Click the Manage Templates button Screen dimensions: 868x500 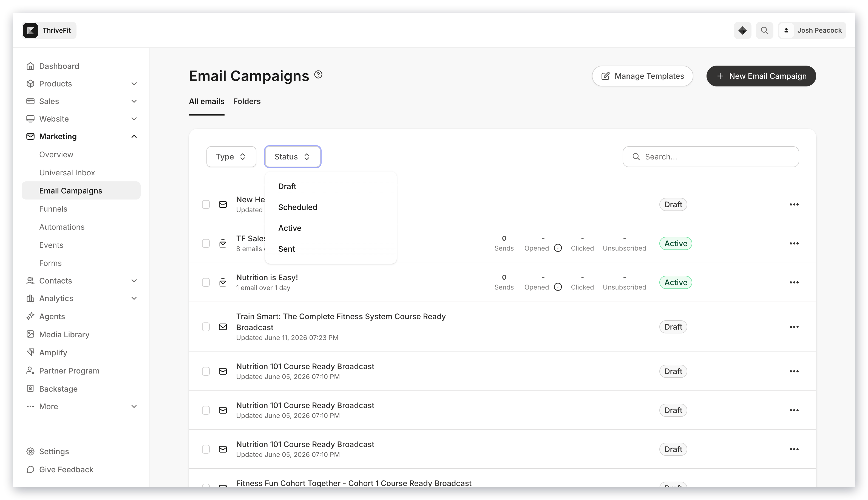[x=642, y=76]
